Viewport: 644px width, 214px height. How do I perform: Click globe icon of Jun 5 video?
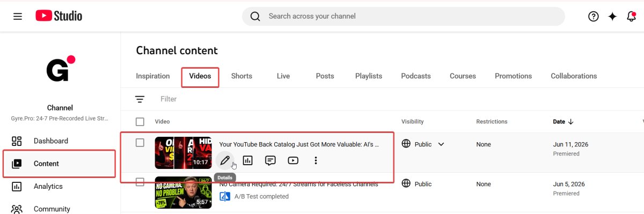point(406,183)
